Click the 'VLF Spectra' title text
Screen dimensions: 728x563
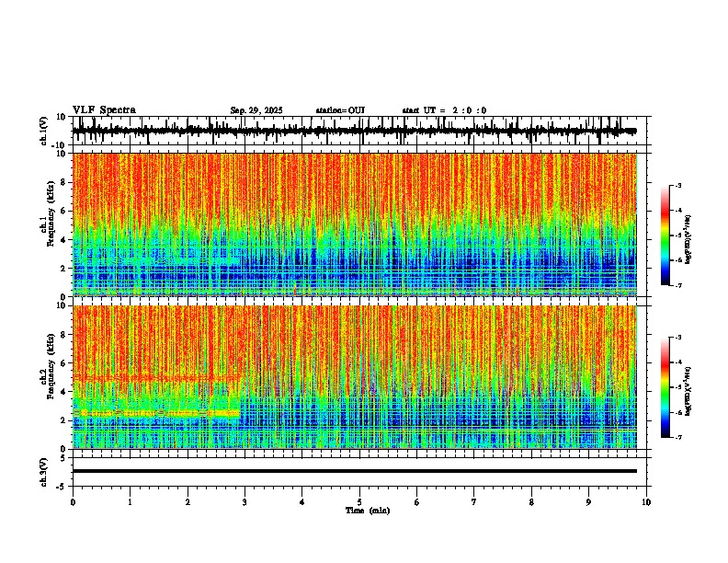[104, 110]
